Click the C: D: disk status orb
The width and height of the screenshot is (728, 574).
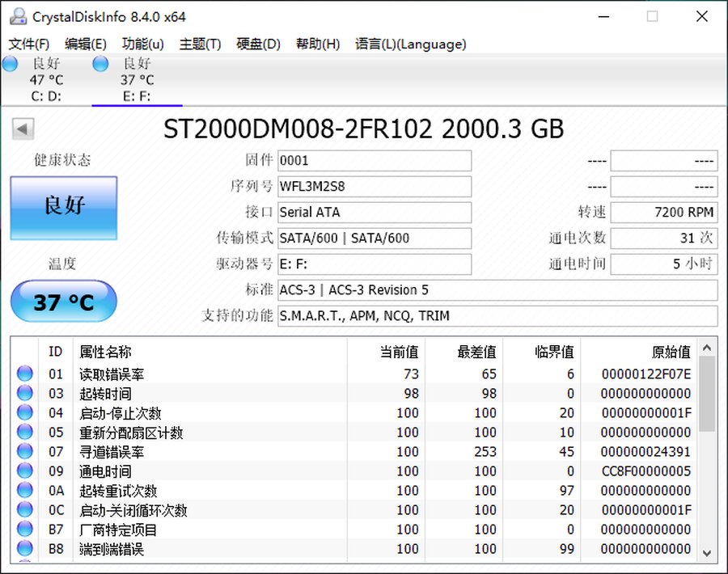click(x=10, y=64)
